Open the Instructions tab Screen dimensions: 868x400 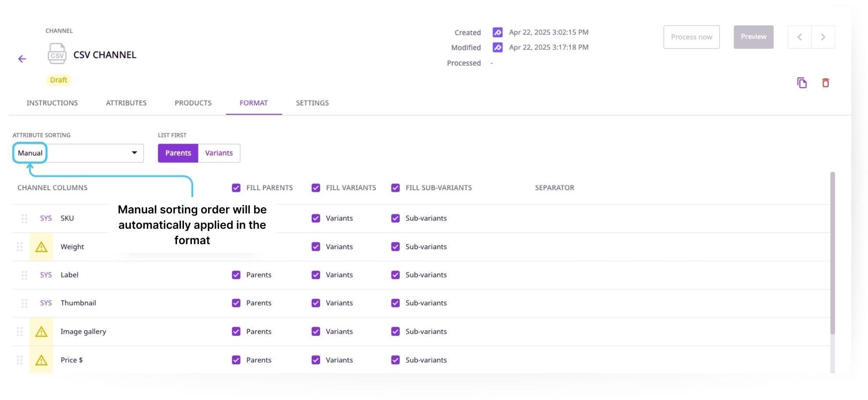click(52, 103)
